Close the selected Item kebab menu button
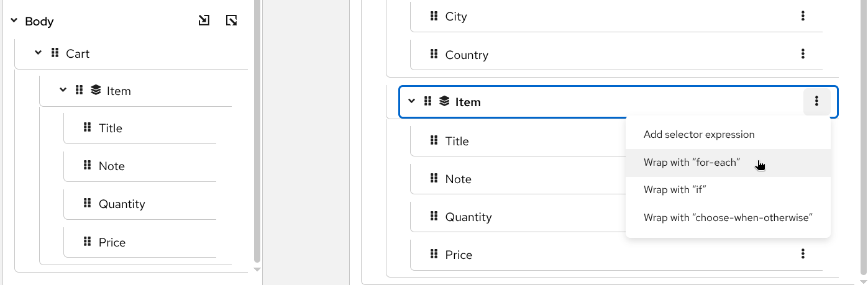 coord(816,102)
